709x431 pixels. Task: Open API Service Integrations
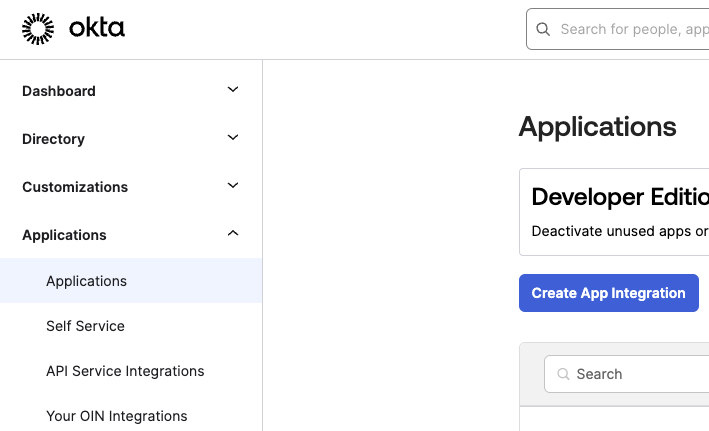(x=125, y=371)
